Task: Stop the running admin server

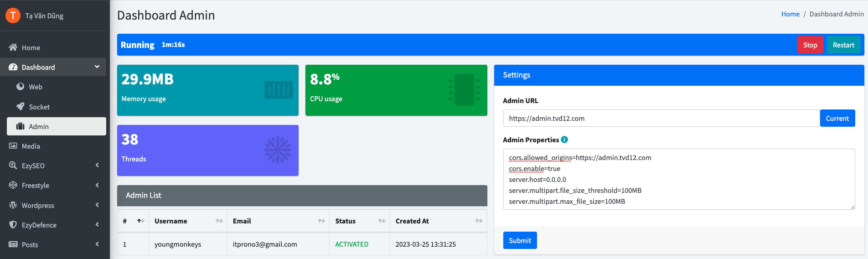Action: click(x=810, y=45)
